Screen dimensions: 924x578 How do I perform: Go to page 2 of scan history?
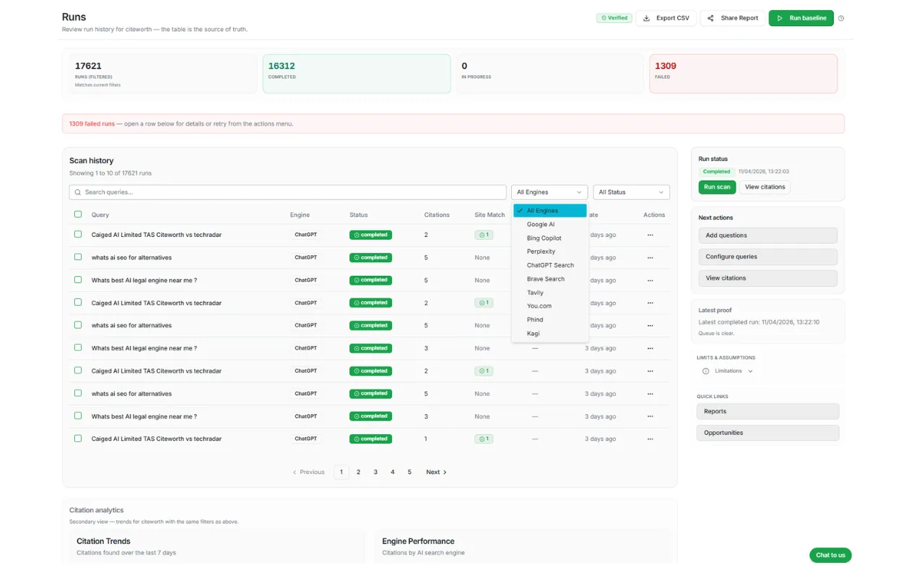(358, 472)
